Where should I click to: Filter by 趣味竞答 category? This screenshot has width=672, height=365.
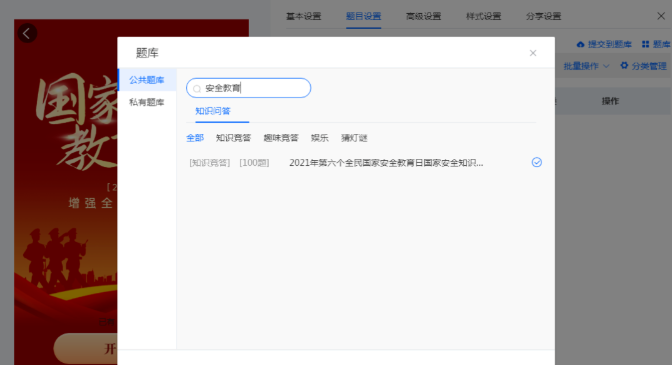click(281, 138)
